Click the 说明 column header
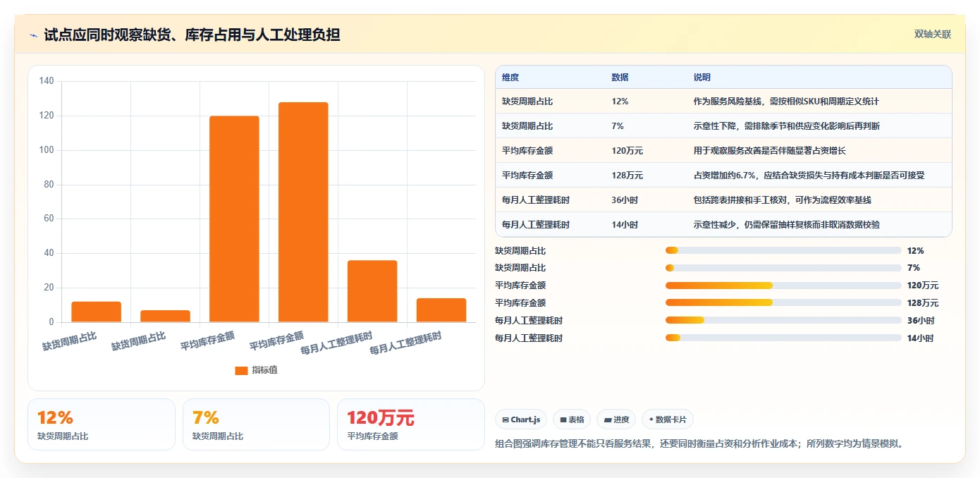Image resolution: width=980 pixels, height=478 pixels. [702, 78]
